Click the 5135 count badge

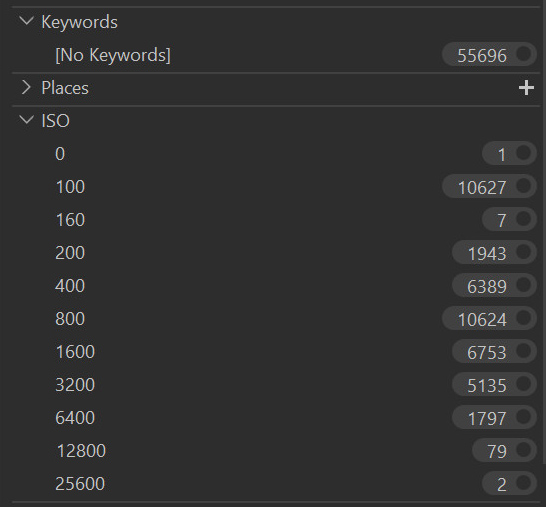click(x=494, y=384)
